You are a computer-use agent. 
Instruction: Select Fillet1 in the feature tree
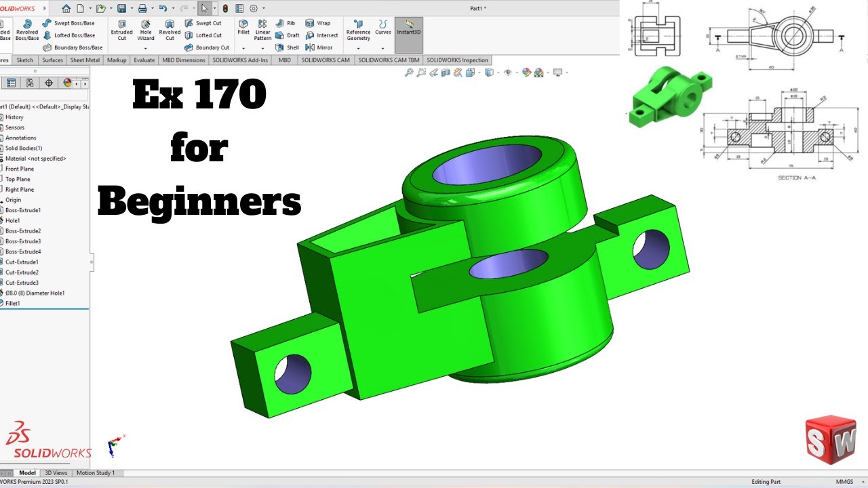12,303
